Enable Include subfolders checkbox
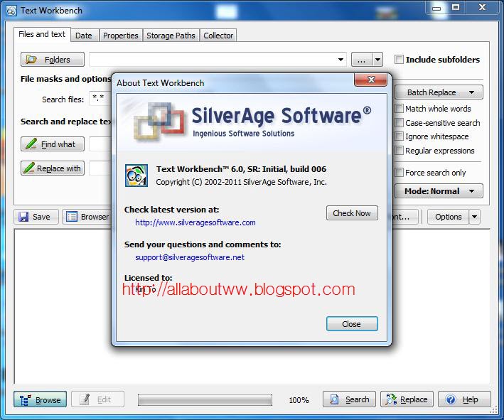Image resolution: width=504 pixels, height=420 pixels. coord(399,60)
